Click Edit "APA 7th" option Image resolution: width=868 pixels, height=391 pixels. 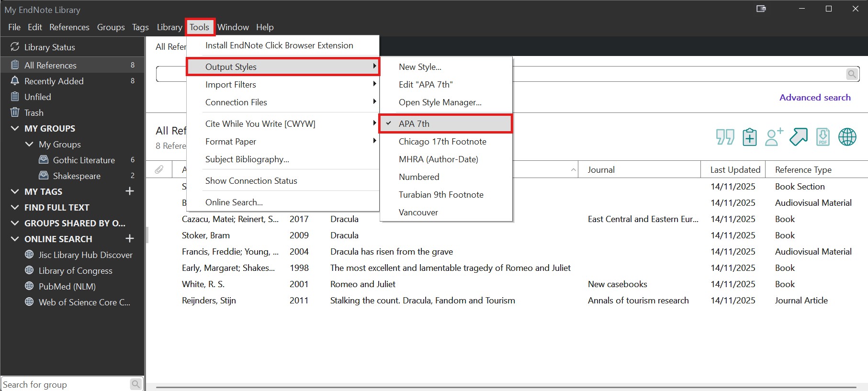(446, 84)
